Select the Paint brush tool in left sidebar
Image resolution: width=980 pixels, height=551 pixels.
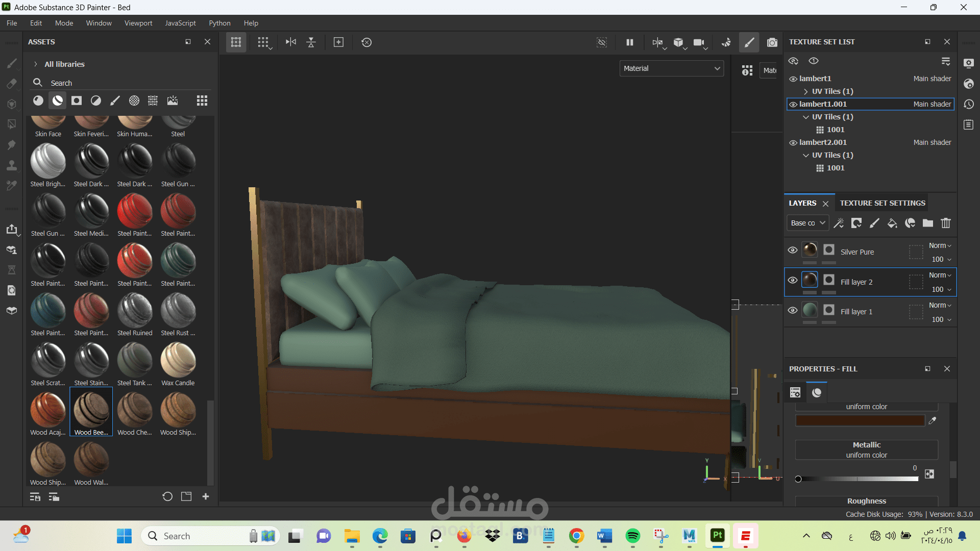point(12,63)
